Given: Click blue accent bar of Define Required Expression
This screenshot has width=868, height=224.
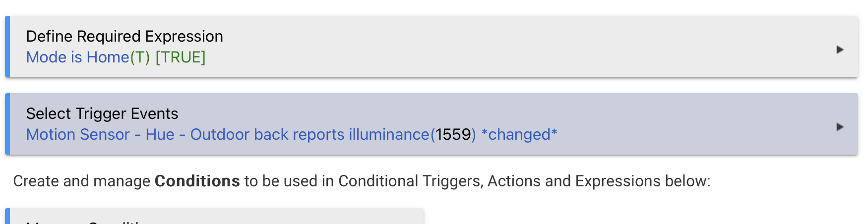Looking at the screenshot, I should coord(7,47).
